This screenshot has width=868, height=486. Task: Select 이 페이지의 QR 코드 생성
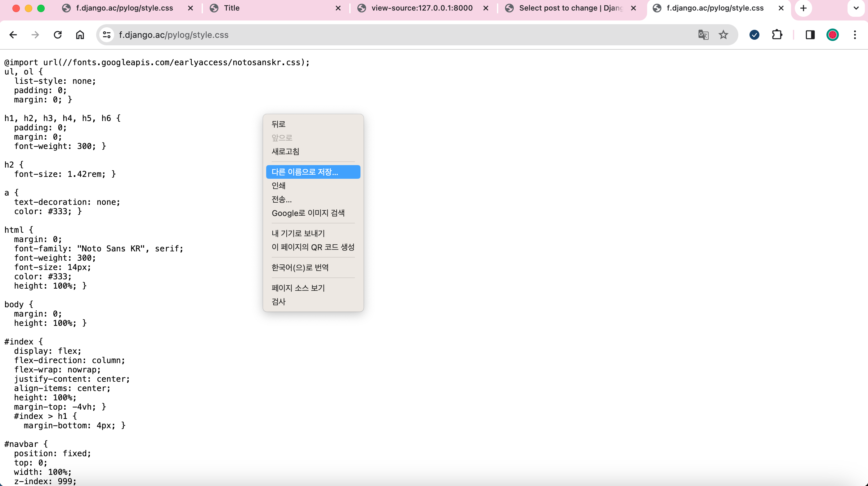[x=313, y=247]
